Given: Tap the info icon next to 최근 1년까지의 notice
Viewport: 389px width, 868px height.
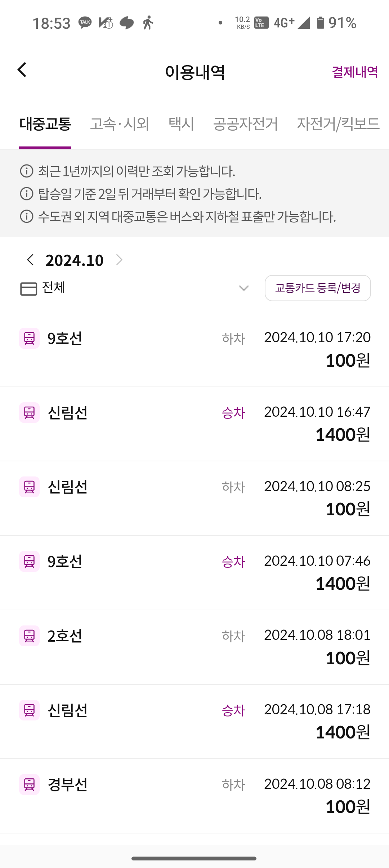Looking at the screenshot, I should [x=27, y=171].
